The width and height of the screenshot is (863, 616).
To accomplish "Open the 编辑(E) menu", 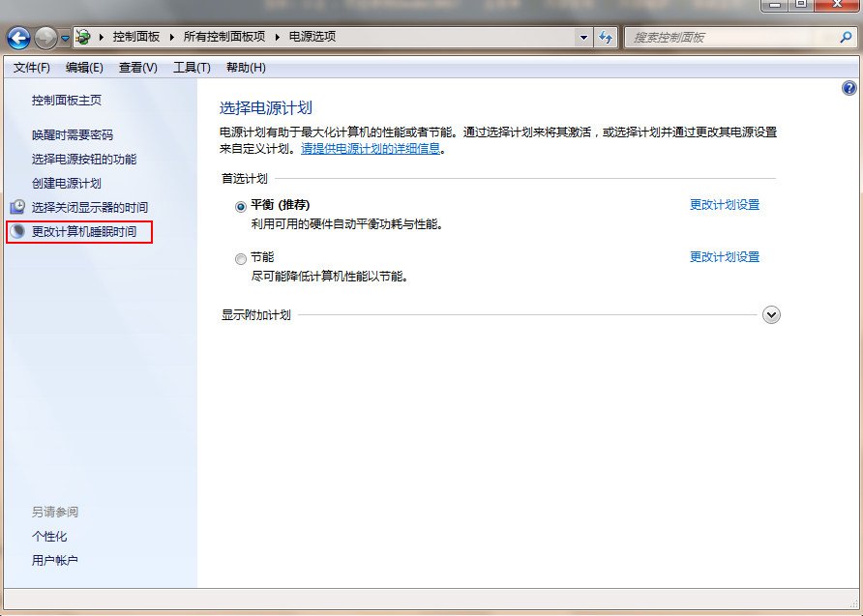I will pyautogui.click(x=84, y=68).
